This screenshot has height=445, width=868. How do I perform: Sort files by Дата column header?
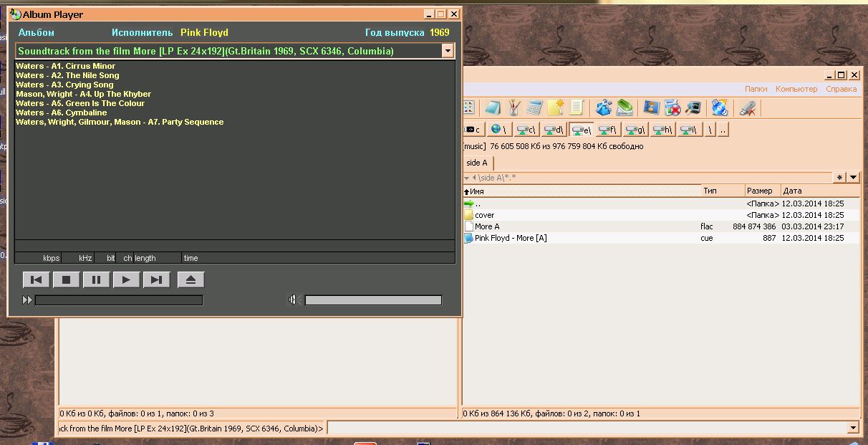tap(820, 191)
